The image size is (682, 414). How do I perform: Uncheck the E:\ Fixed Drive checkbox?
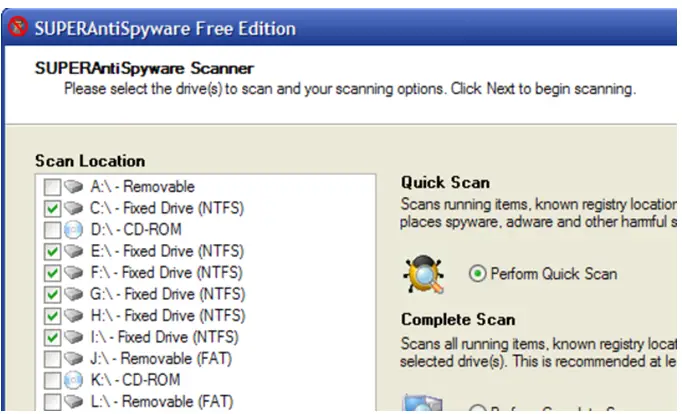tap(52, 251)
